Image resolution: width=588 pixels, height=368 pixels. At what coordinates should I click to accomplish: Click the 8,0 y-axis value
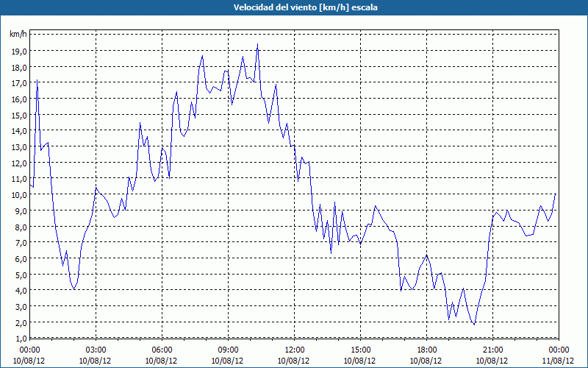(21, 227)
